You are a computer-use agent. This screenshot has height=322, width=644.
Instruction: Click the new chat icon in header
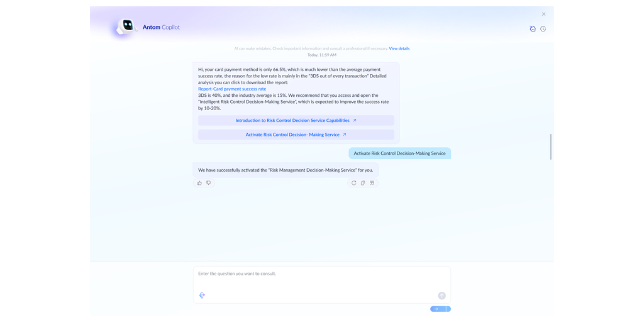coord(533,29)
